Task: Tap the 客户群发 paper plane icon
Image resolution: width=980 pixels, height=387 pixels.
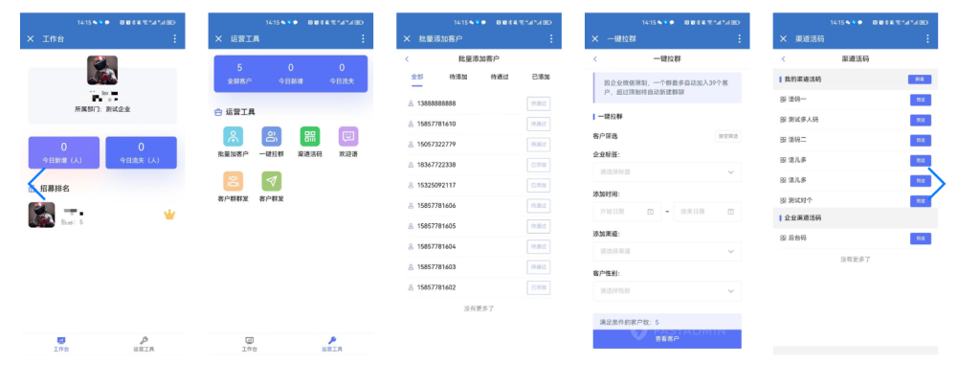Action: [272, 181]
